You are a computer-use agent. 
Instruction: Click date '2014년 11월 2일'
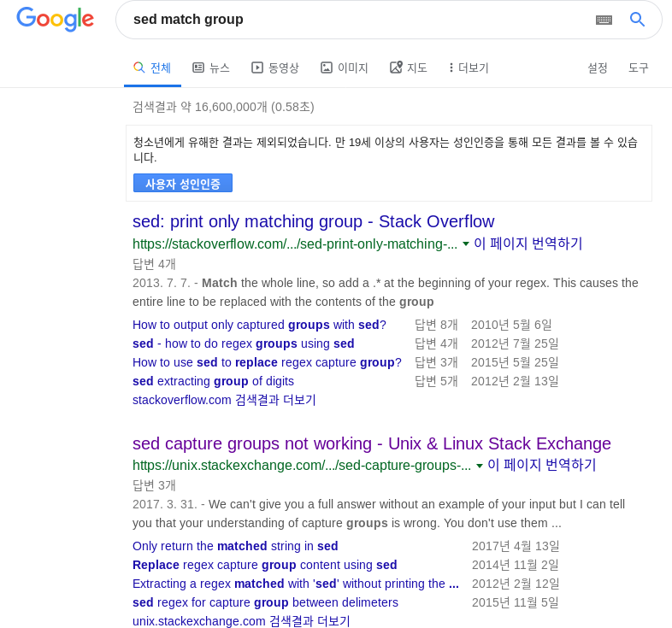(516, 565)
